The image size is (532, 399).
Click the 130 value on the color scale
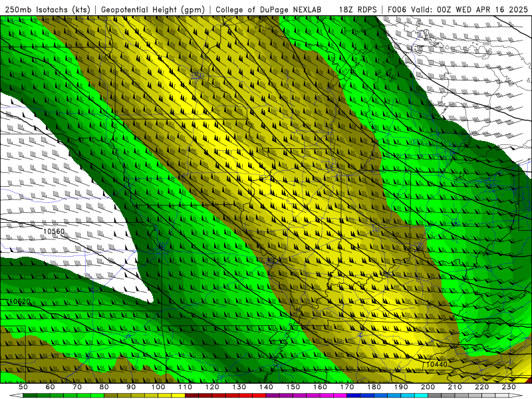coord(239,387)
